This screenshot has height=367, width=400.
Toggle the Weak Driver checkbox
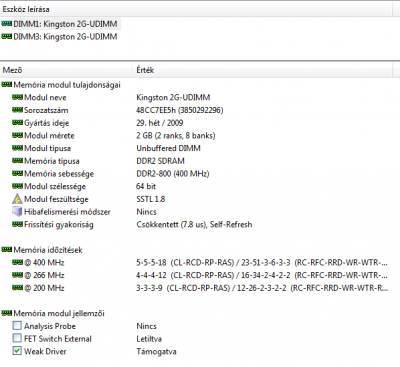coord(17,351)
